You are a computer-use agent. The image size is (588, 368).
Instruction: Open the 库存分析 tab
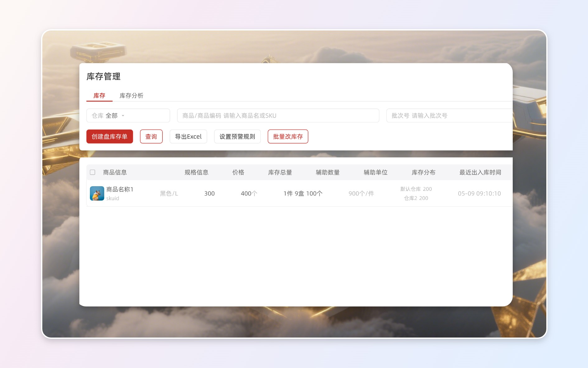click(131, 96)
